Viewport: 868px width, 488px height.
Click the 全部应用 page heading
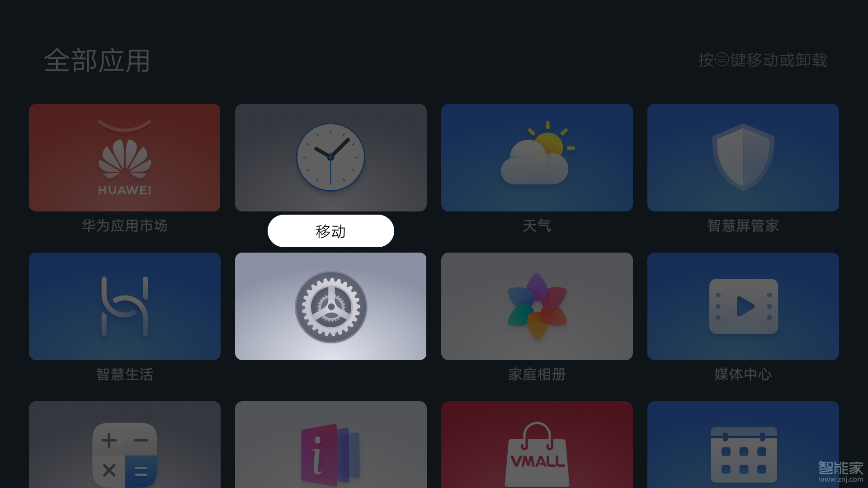tap(97, 61)
